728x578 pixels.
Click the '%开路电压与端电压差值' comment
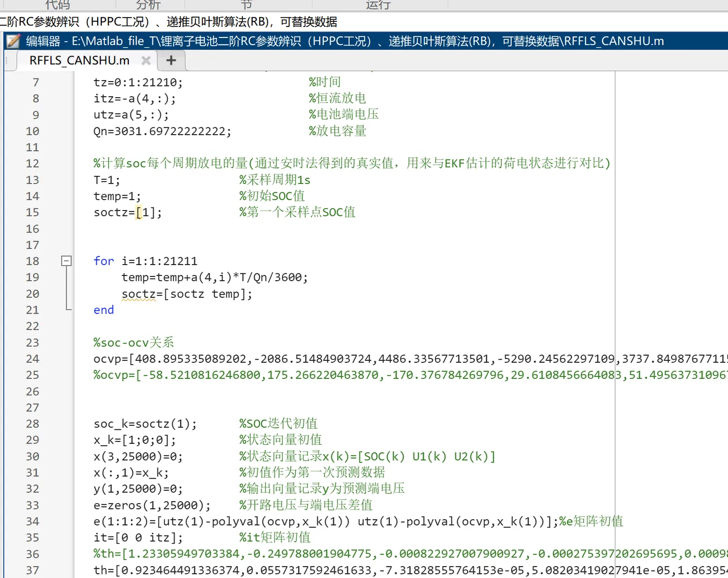(x=306, y=505)
